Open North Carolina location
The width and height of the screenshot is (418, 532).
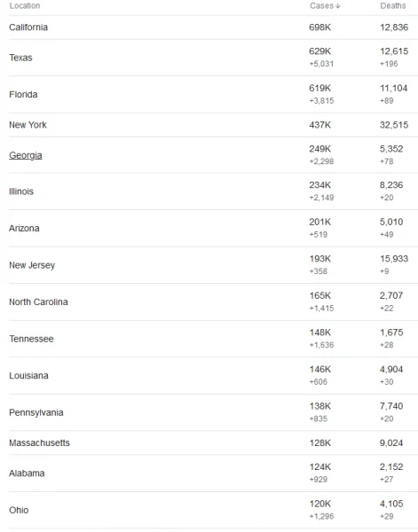(x=38, y=302)
